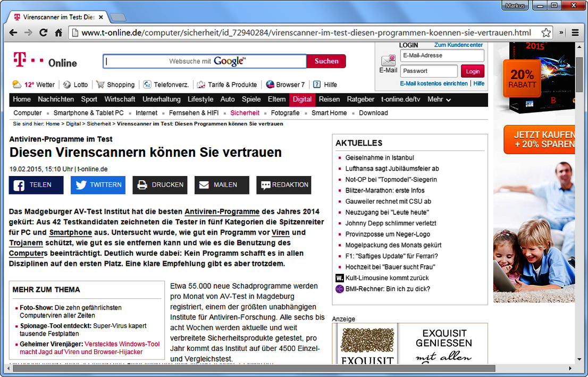The image size is (588, 377).
Task: Open the Nachrichten menu item
Action: [56, 99]
